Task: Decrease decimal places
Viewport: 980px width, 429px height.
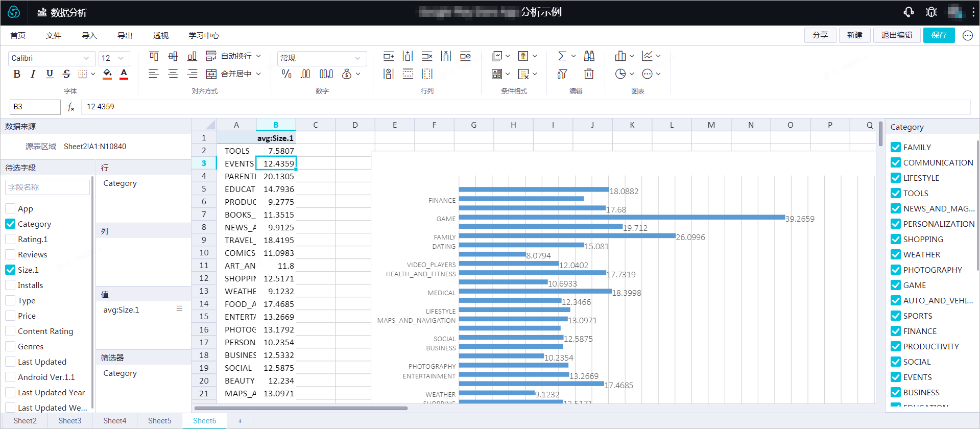Action: point(305,74)
